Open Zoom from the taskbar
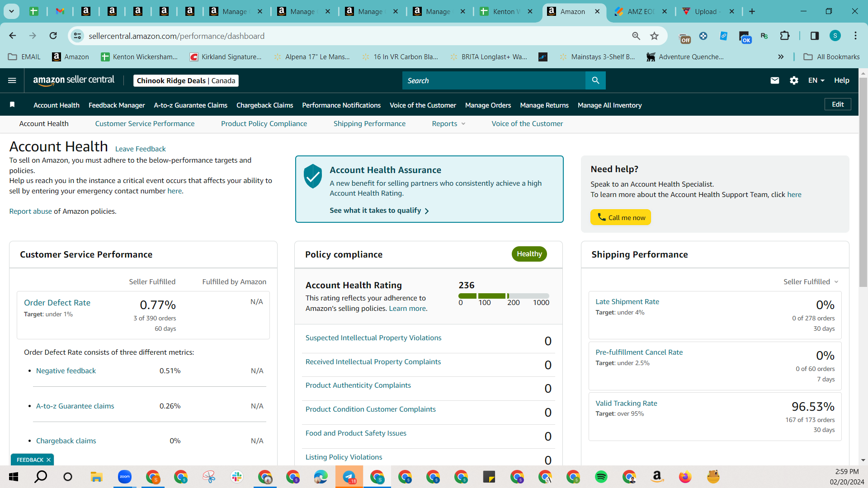868x488 pixels. coord(124,477)
